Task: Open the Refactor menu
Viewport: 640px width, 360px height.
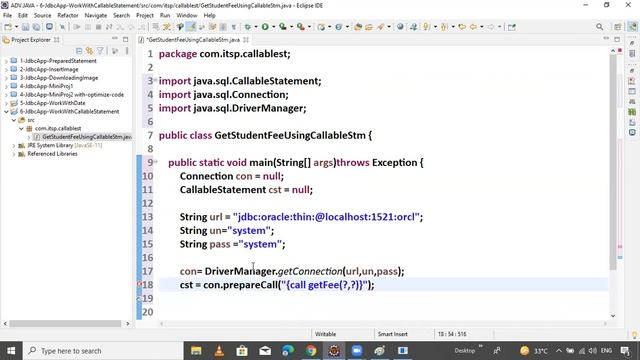Action: tap(68, 16)
